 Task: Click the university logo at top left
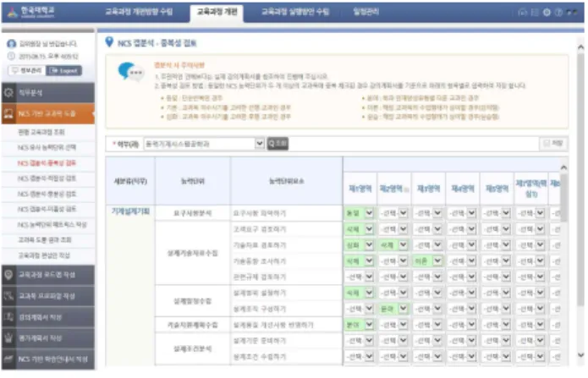[x=30, y=12]
